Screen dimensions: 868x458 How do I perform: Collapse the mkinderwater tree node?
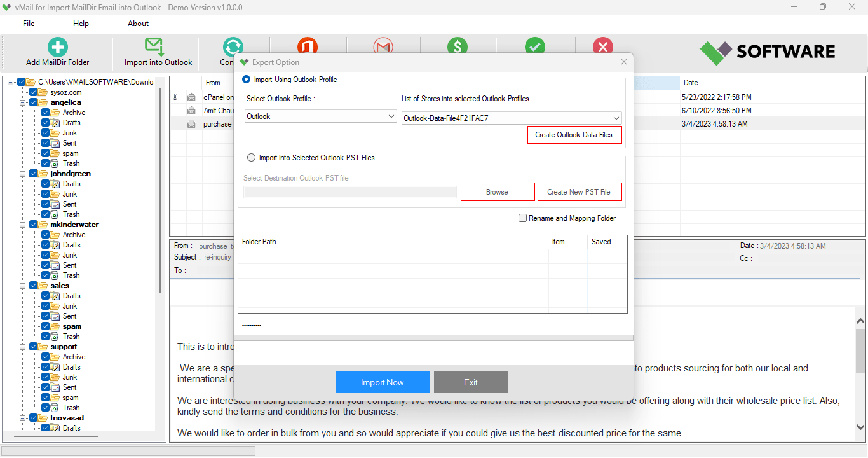(x=23, y=225)
